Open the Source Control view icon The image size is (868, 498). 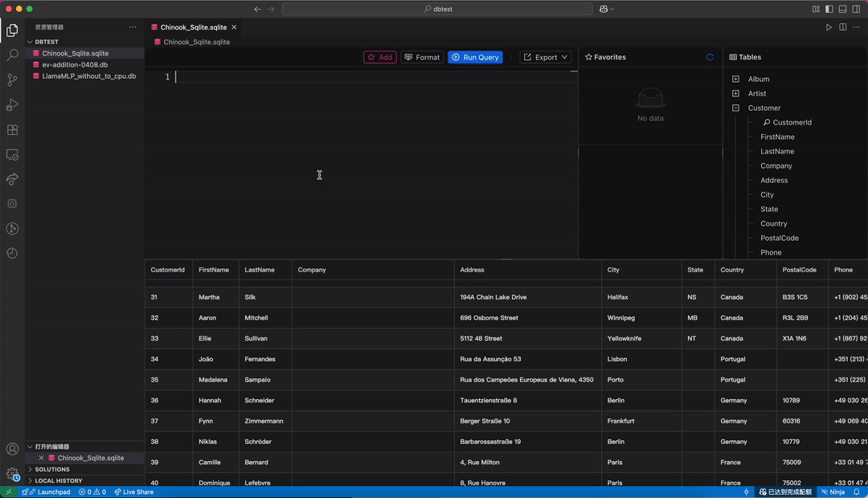(12, 80)
